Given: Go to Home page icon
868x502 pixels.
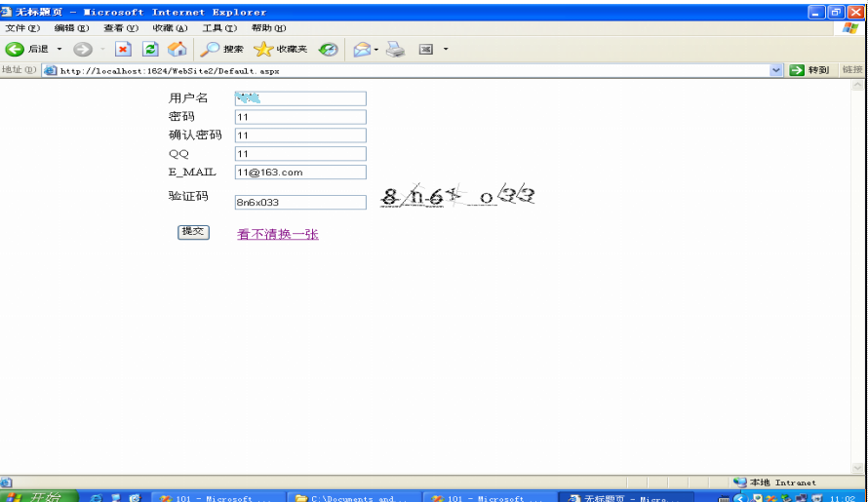Looking at the screenshot, I should [x=178, y=50].
